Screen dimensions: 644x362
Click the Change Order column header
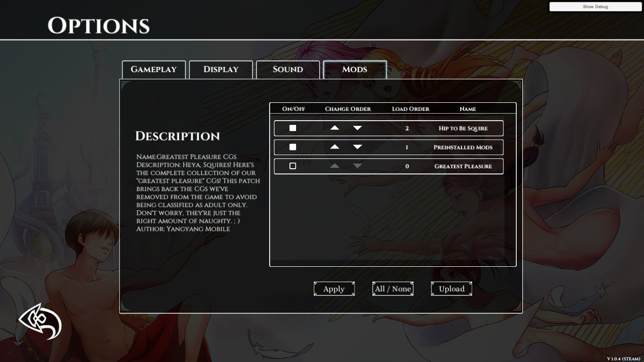coord(348,109)
